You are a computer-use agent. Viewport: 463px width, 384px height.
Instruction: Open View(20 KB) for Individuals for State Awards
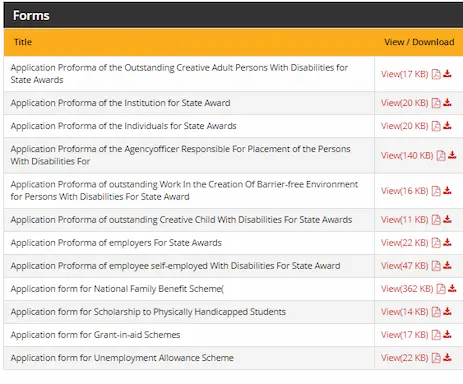[x=404, y=126]
